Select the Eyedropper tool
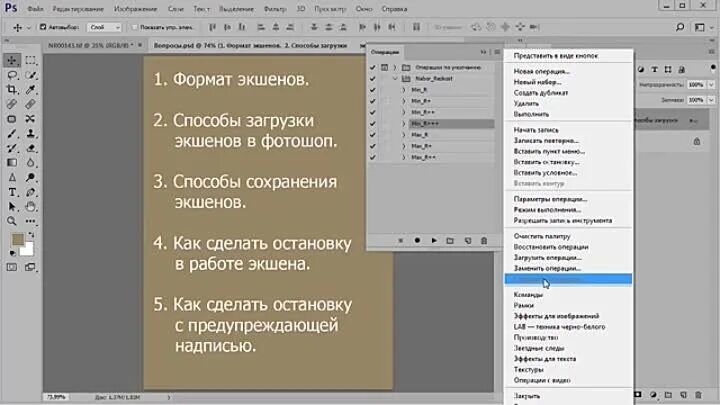 click(x=30, y=90)
